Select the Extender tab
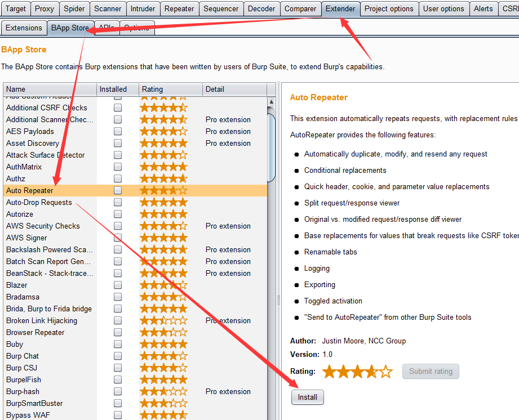Viewport: 519px width, 420px height. [x=340, y=8]
